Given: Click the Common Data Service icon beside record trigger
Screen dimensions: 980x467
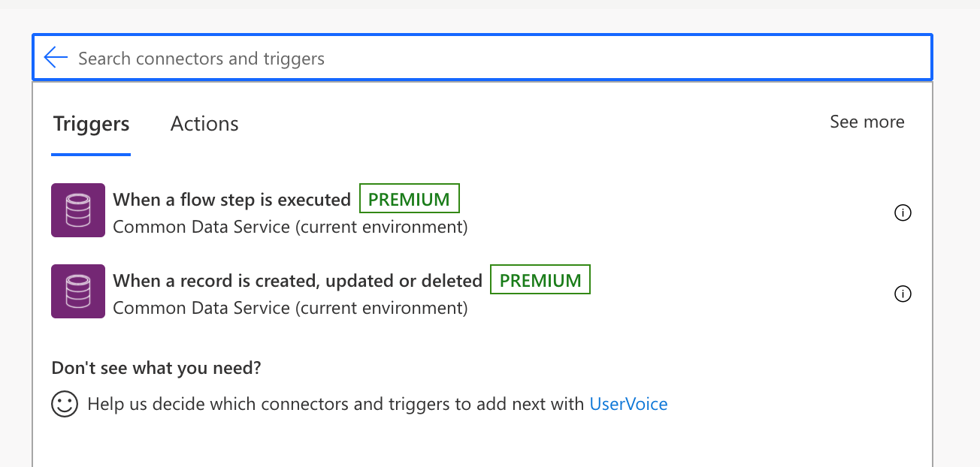Looking at the screenshot, I should click(77, 291).
